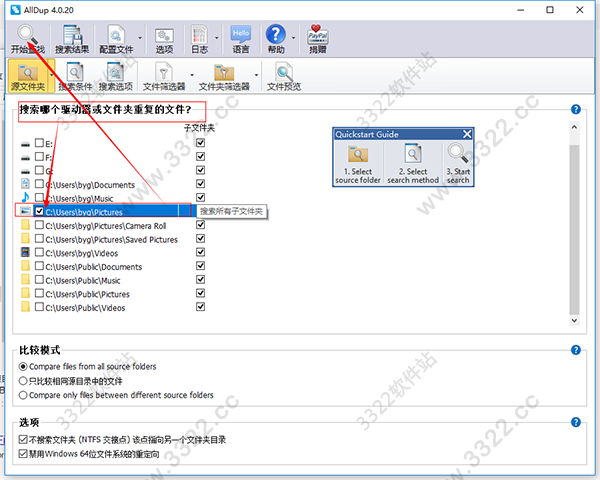This screenshot has height=480, width=600.
Task: Select 只比较相同源目录中的文件 radio option
Action: pos(23,381)
